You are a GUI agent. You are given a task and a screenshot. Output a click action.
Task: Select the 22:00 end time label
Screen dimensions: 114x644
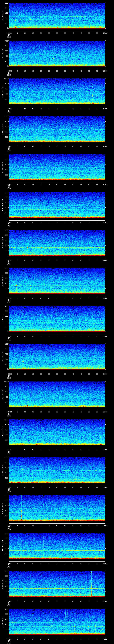105,298
